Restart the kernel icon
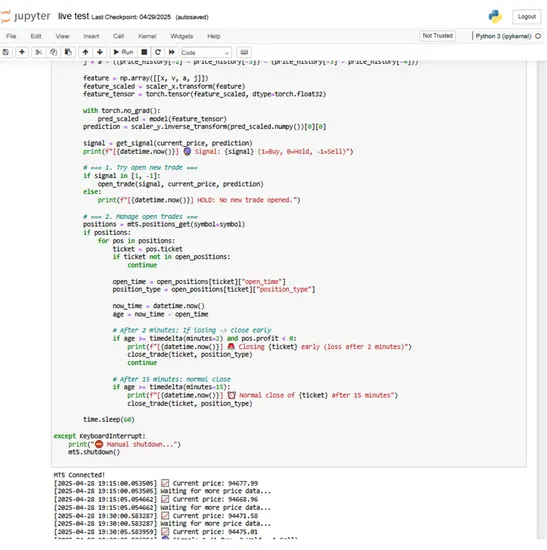 (158, 52)
